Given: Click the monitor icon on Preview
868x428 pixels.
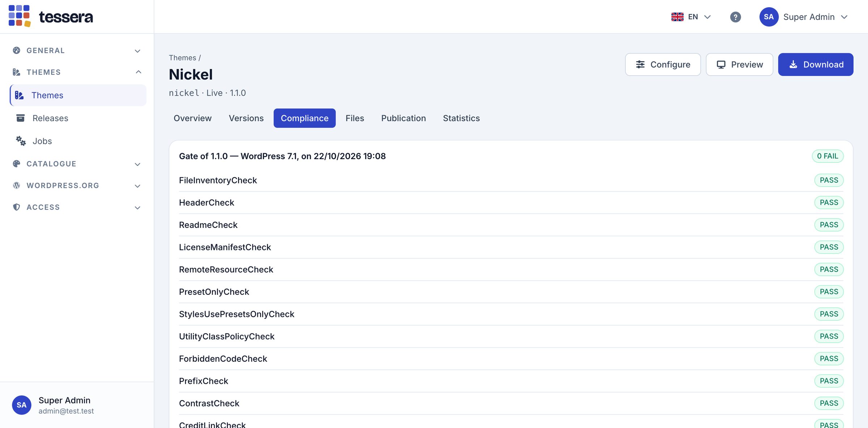Looking at the screenshot, I should click(x=721, y=64).
